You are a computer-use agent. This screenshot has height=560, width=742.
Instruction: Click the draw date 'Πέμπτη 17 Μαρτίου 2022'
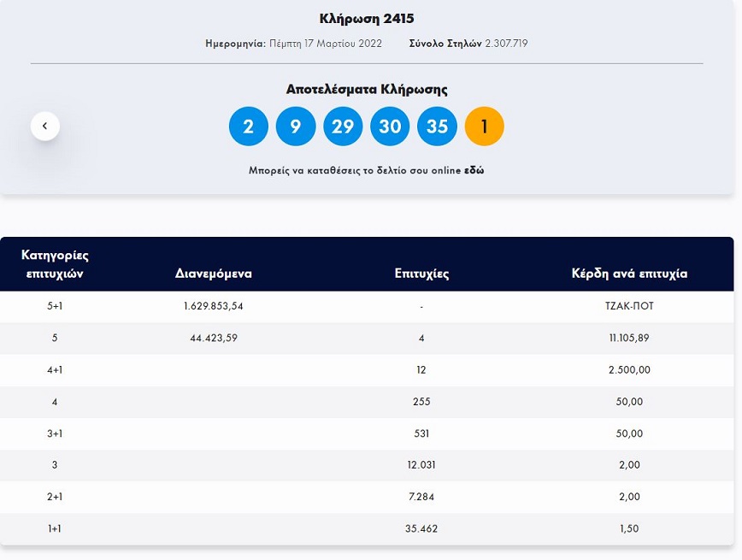[326, 43]
